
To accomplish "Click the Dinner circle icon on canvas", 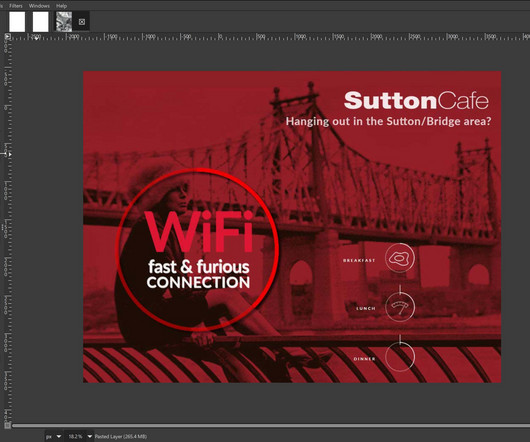I will point(400,357).
